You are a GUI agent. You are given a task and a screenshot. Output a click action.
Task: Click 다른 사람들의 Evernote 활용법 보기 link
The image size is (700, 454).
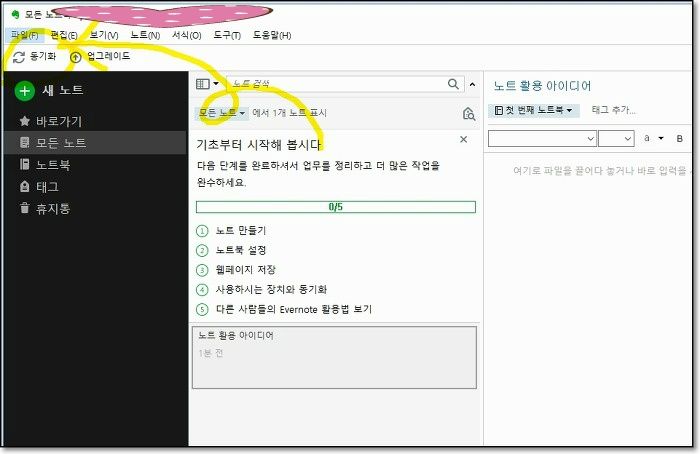coord(293,309)
